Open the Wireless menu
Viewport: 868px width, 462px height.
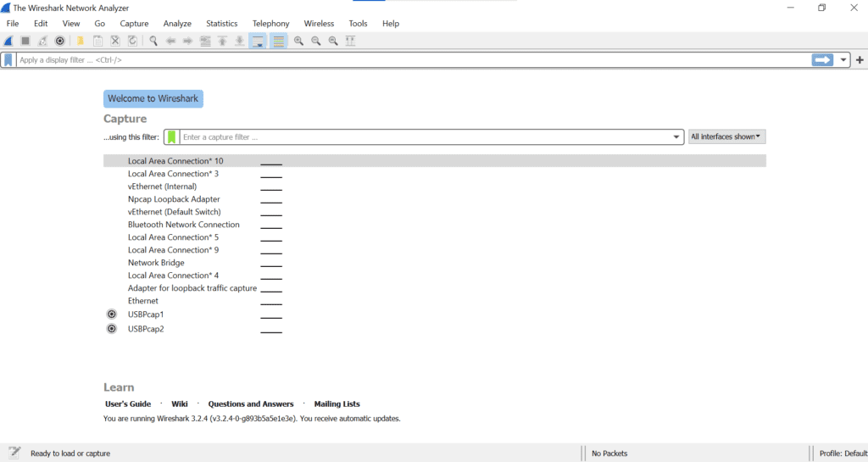(319, 23)
